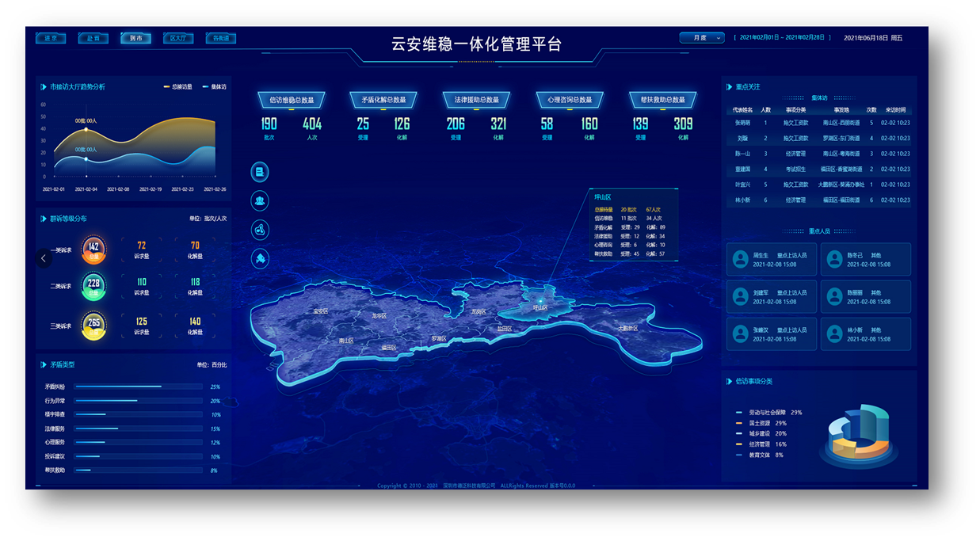Viewport: 980px width, 541px height.
Task: Click the left arrow on 群诉等级分布 panel
Action: 44,257
